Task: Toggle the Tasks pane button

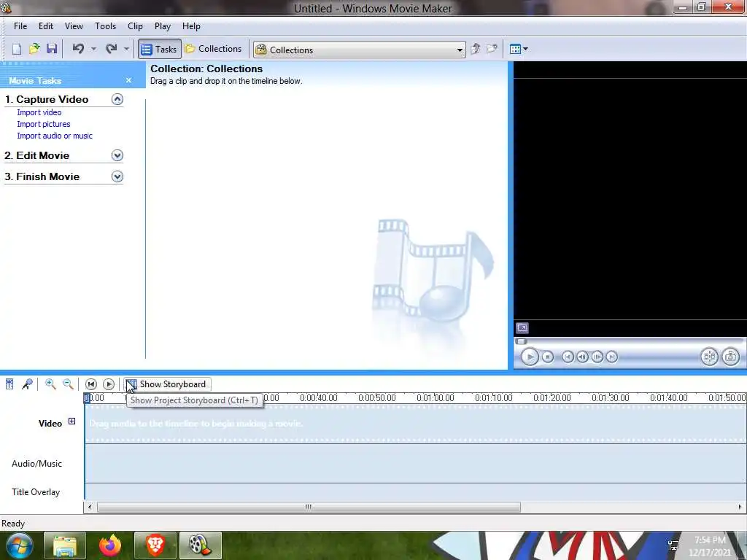Action: [x=160, y=49]
